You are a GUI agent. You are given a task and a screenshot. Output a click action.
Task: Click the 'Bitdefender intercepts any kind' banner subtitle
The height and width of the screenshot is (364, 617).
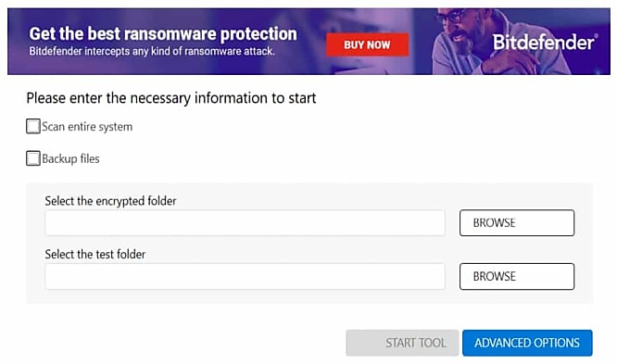[152, 51]
